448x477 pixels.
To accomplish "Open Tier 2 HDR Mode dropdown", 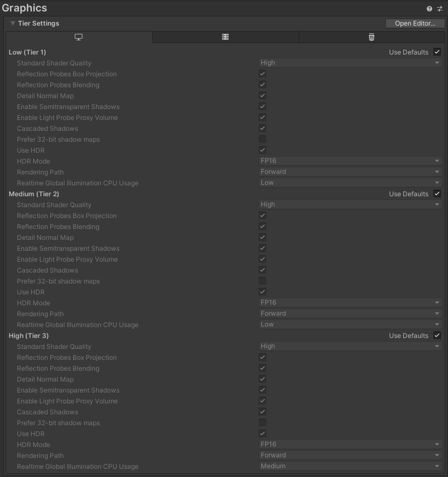I will pos(350,303).
